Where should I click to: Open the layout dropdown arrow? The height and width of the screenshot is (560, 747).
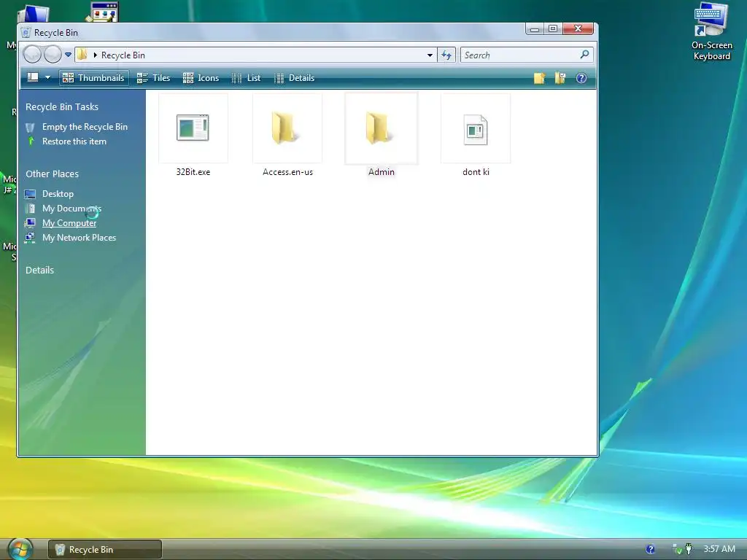(x=47, y=77)
